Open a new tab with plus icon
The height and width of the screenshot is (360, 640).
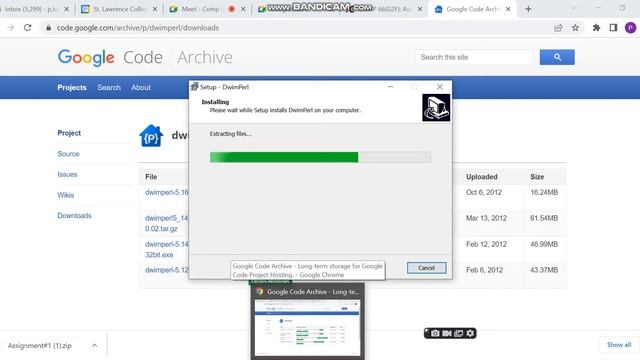[x=528, y=9]
